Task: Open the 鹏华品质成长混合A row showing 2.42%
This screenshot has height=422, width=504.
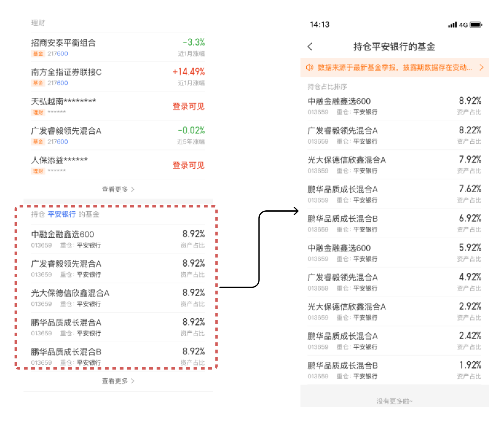Action: (x=394, y=341)
